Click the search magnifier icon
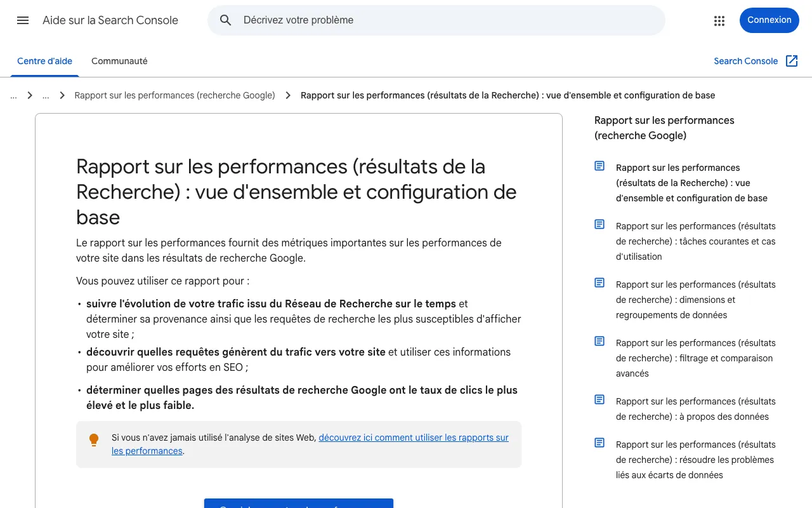Image resolution: width=812 pixels, height=508 pixels. [226, 20]
